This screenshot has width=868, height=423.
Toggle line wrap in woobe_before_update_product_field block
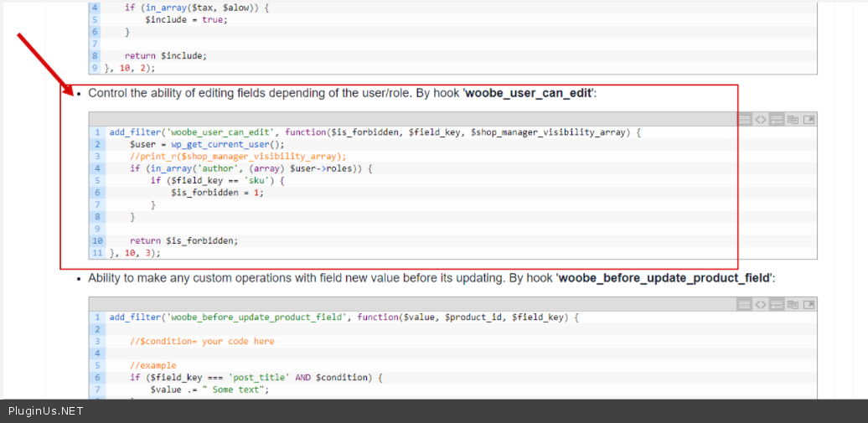777,304
